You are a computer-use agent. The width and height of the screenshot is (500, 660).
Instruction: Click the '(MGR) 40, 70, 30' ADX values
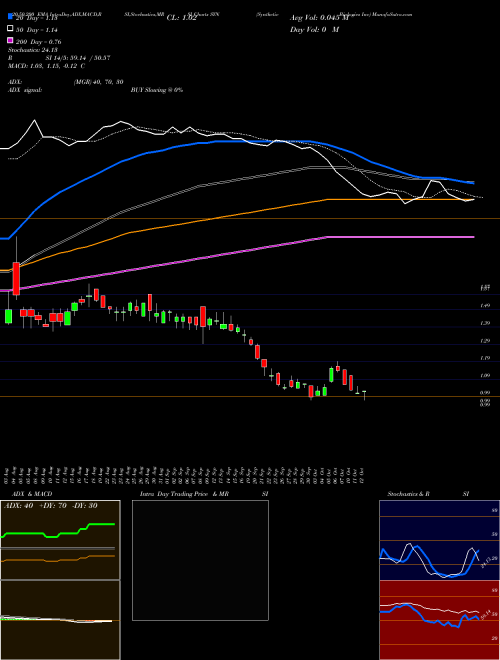coord(98,82)
